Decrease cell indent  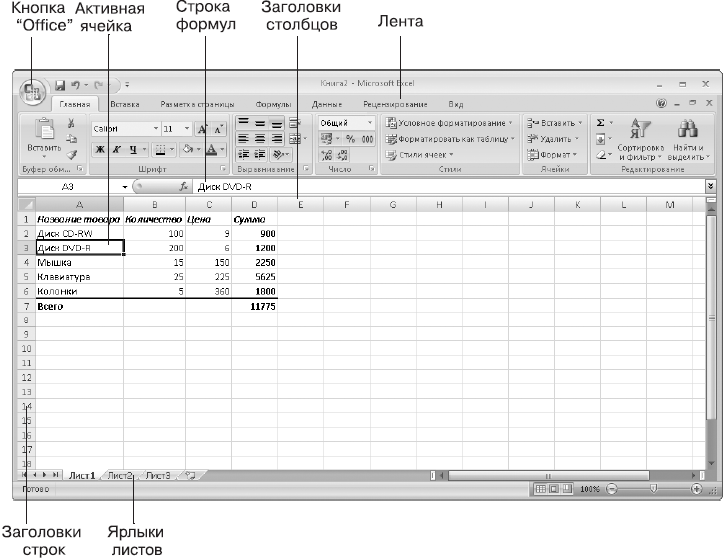pyautogui.click(x=243, y=155)
